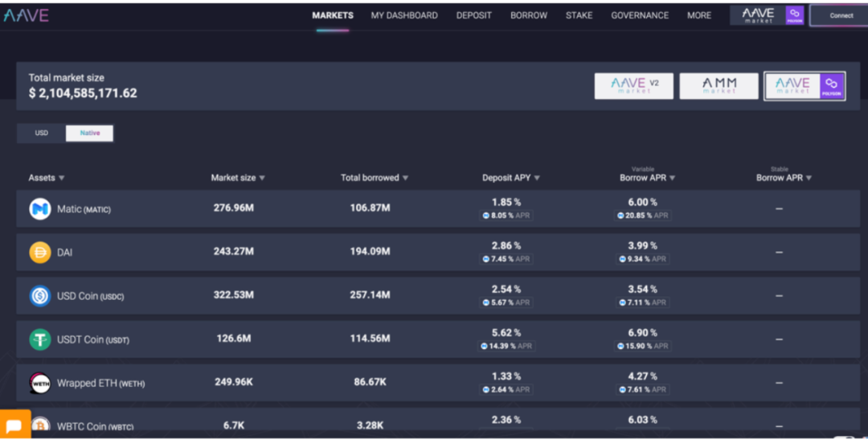
Task: Click WETH total borrowed 86.67K
Action: pyautogui.click(x=370, y=382)
